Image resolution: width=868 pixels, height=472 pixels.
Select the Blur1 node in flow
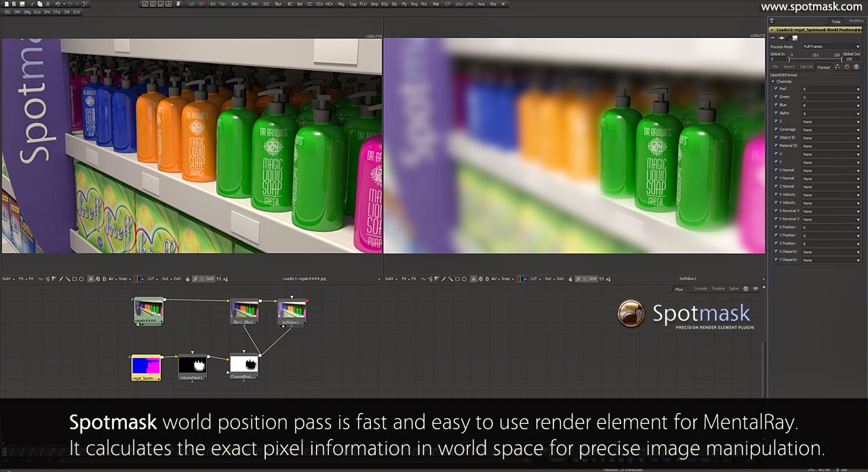(245, 311)
